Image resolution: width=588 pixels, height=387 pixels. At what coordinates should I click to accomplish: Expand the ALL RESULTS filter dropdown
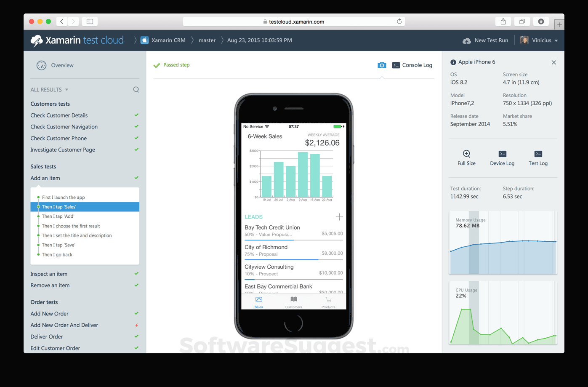tap(49, 89)
